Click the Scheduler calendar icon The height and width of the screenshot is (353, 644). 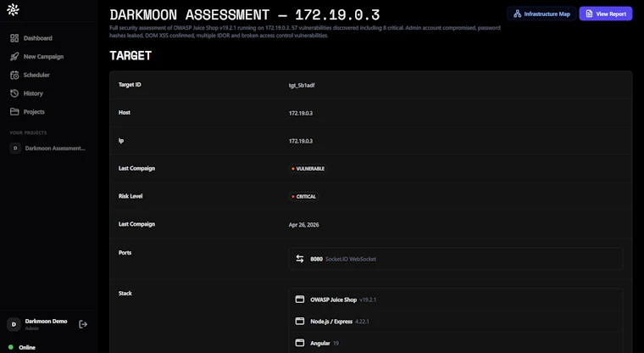[14, 75]
